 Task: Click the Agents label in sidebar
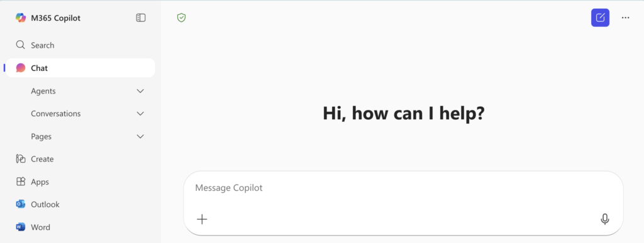point(43,91)
